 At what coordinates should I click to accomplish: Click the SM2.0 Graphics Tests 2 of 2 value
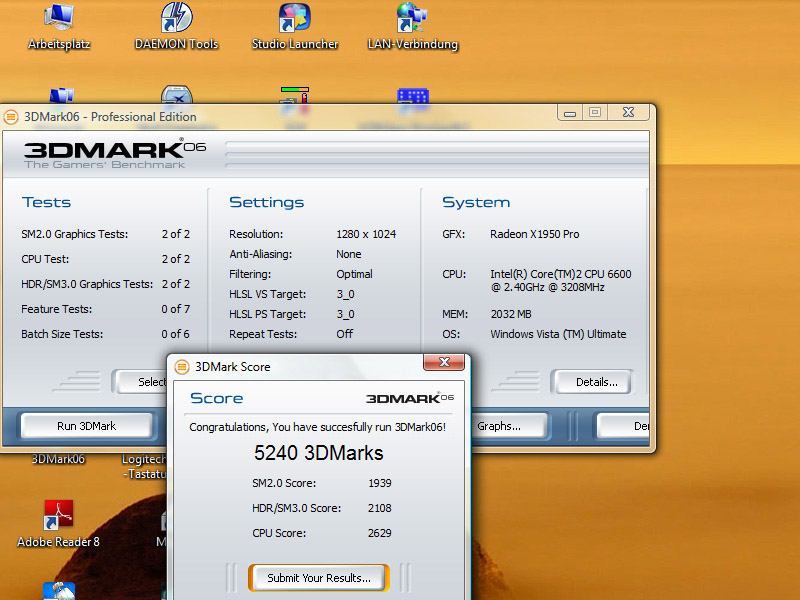(x=176, y=234)
